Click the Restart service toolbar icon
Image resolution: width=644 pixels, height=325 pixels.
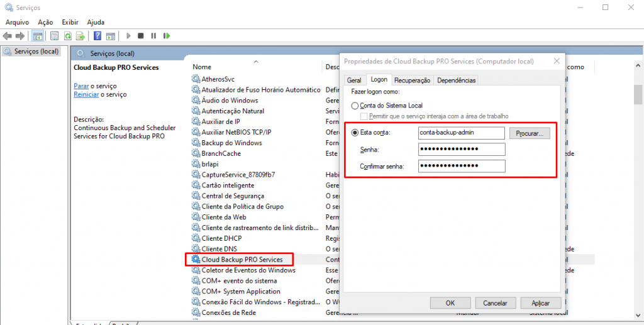[x=167, y=36]
